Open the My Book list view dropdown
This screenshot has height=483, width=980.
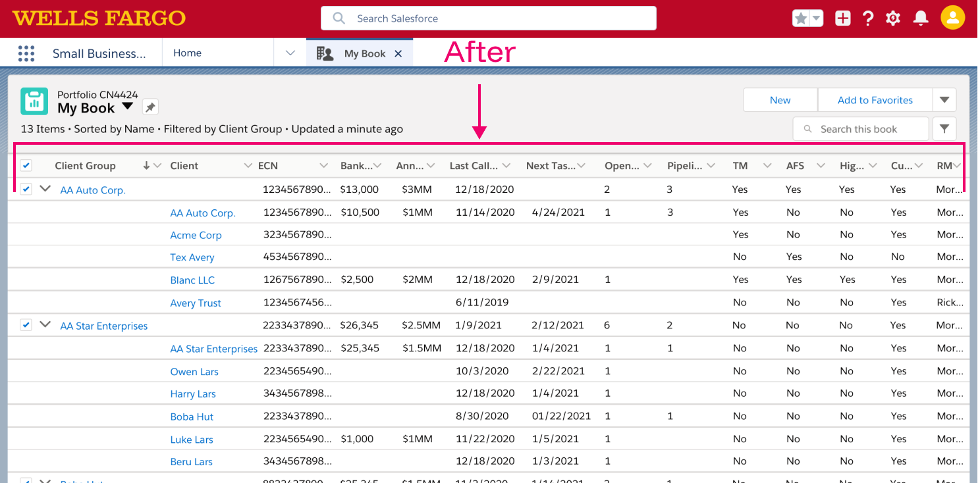coord(128,107)
